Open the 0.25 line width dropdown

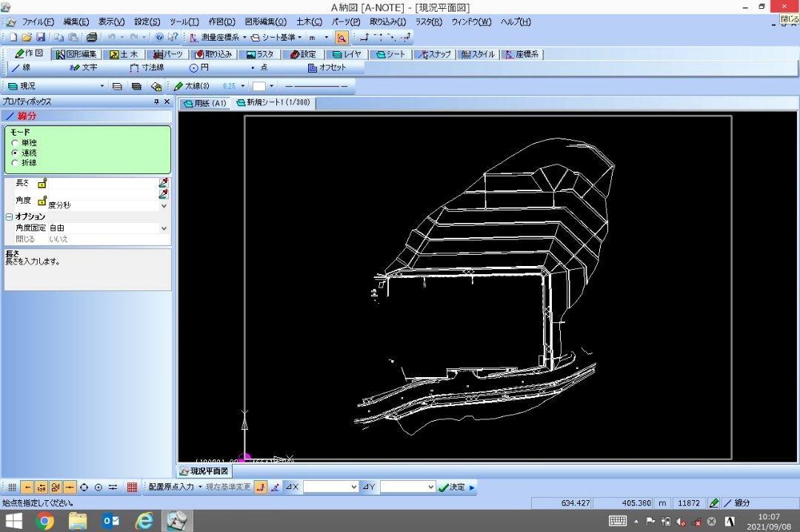click(x=243, y=86)
